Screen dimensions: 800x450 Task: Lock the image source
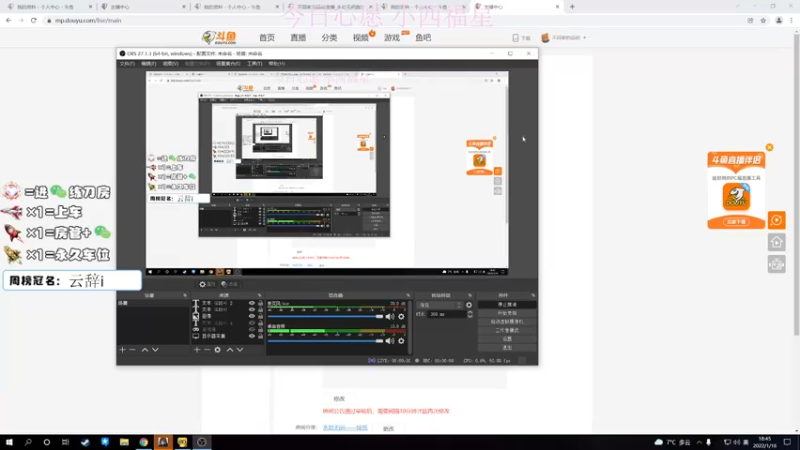[x=260, y=316]
